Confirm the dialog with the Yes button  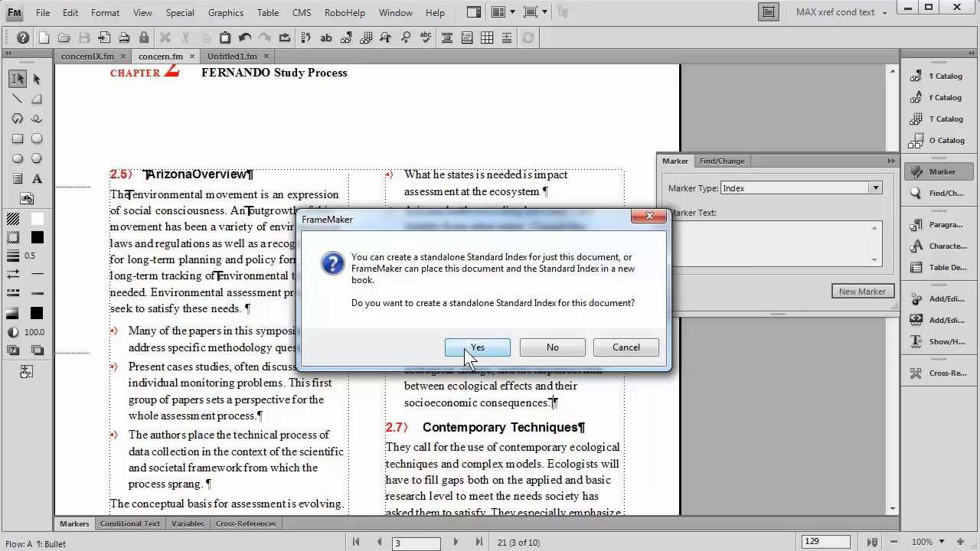coord(478,347)
